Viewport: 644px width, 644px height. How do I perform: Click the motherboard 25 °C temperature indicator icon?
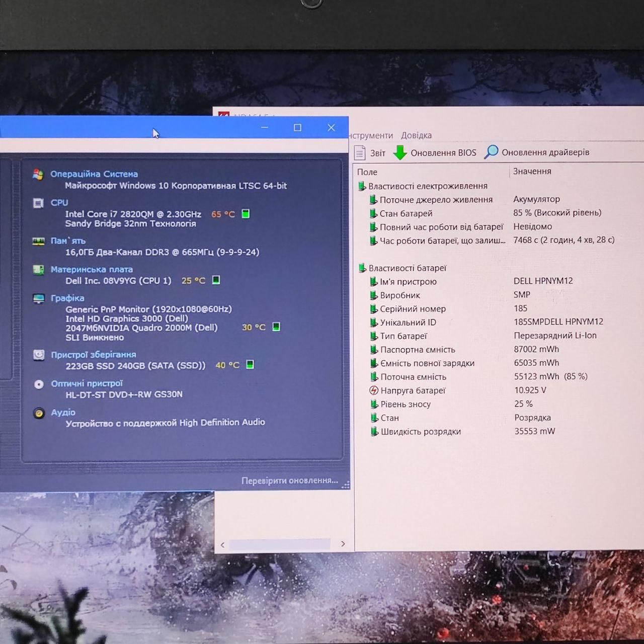pyautogui.click(x=216, y=280)
